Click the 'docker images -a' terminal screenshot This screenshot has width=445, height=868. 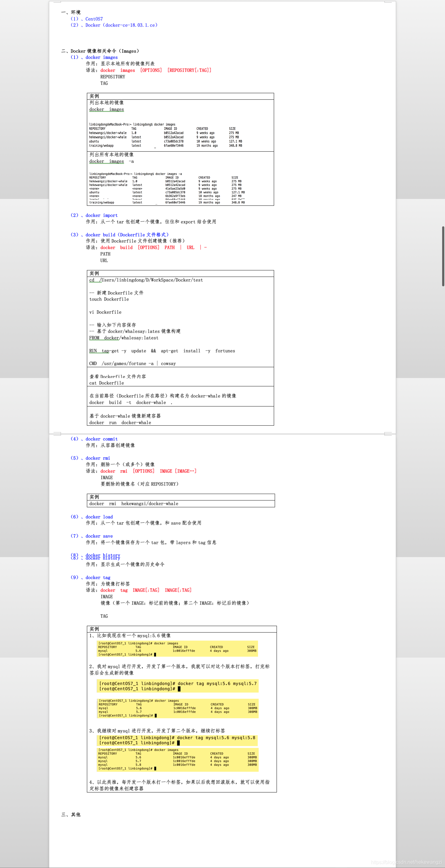coord(167,188)
